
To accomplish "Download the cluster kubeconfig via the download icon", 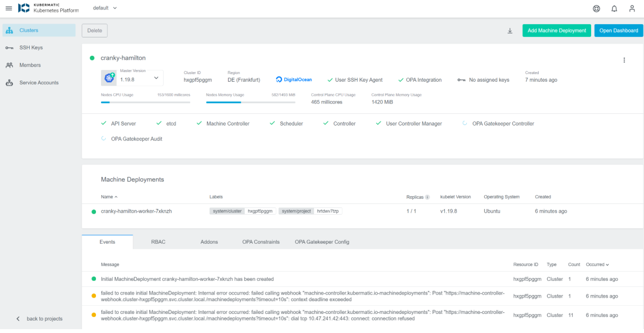I will 510,30.
